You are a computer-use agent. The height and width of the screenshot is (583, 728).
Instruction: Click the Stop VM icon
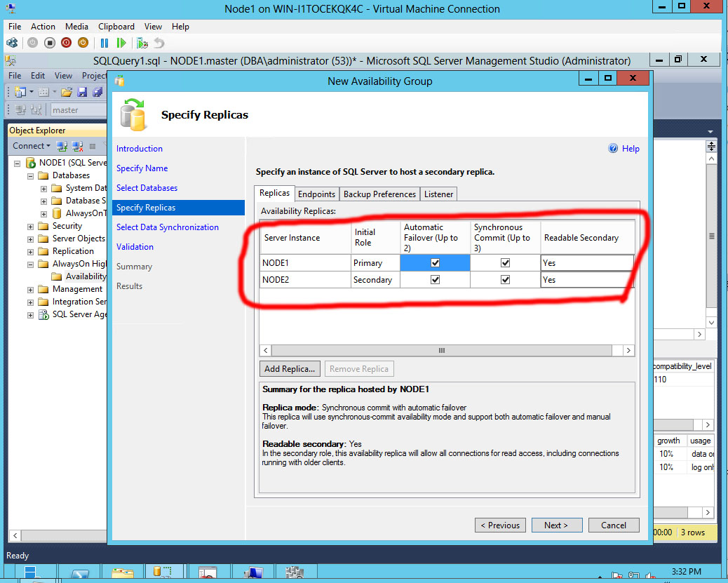[x=50, y=43]
